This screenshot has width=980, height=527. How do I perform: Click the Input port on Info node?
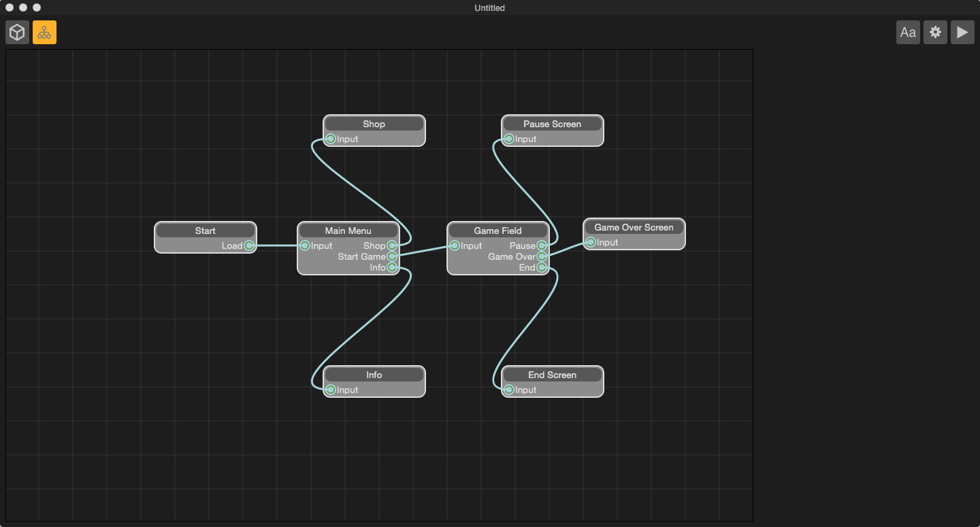pos(331,390)
